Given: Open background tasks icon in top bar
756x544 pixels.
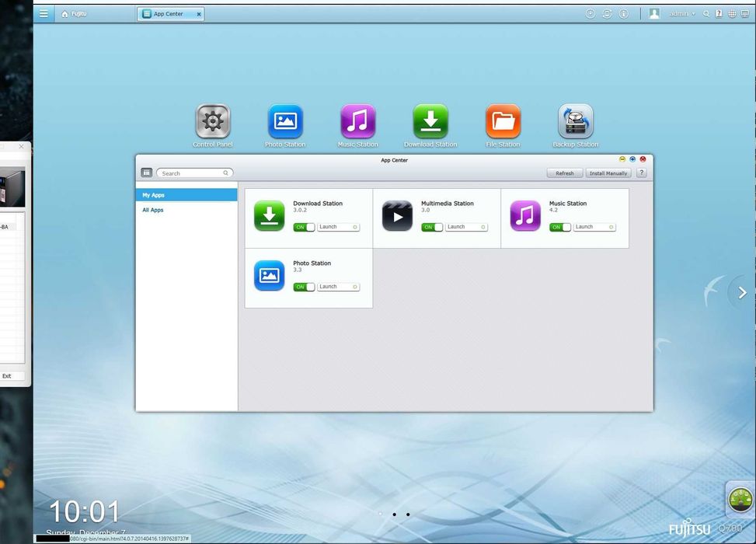Looking at the screenshot, I should click(x=591, y=14).
